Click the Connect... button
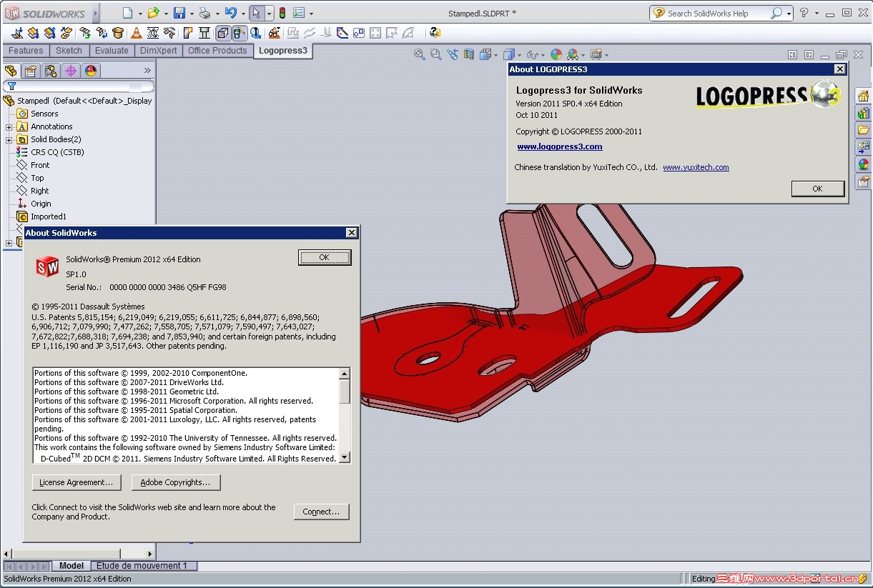Viewport: 873px width, 588px height. 321,512
